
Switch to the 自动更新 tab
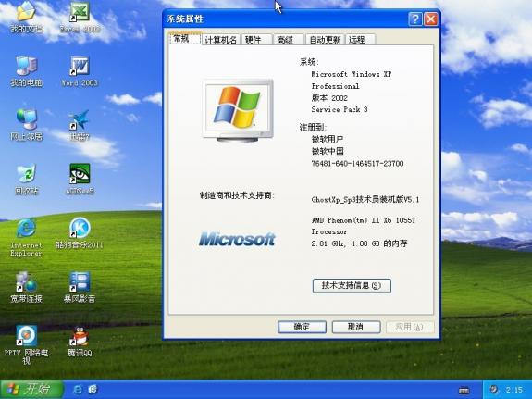(325, 40)
